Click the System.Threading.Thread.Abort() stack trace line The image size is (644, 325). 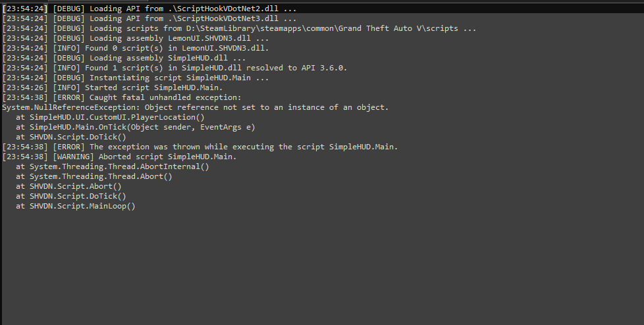tap(94, 176)
